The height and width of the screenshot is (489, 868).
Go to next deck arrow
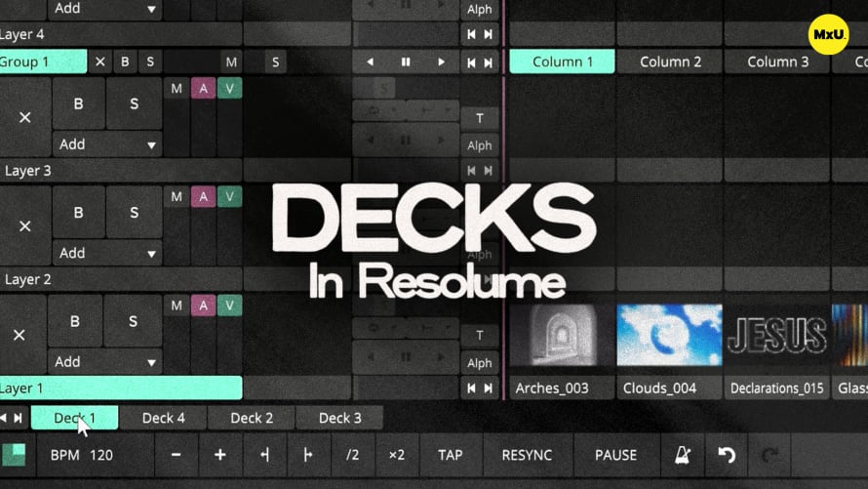click(19, 418)
